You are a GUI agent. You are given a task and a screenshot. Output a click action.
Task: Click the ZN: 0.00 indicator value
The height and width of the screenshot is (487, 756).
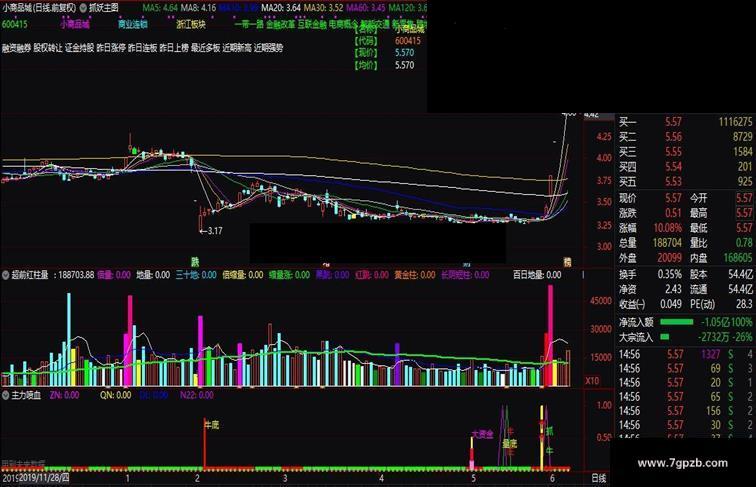(64, 395)
